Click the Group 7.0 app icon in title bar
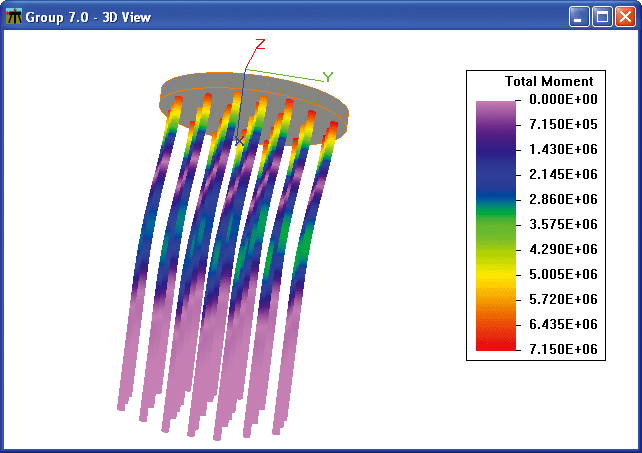Viewport: 642px width, 453px height. pos(14,16)
